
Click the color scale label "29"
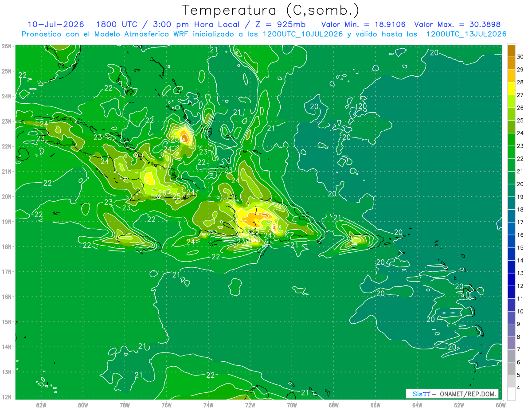tap(520, 70)
